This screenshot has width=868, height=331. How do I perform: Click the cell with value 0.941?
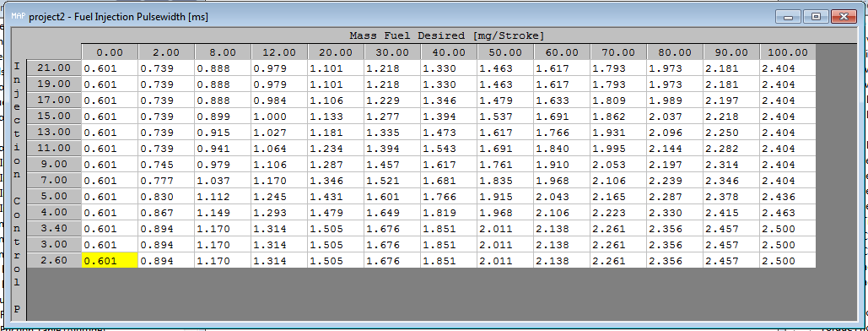[x=223, y=149]
